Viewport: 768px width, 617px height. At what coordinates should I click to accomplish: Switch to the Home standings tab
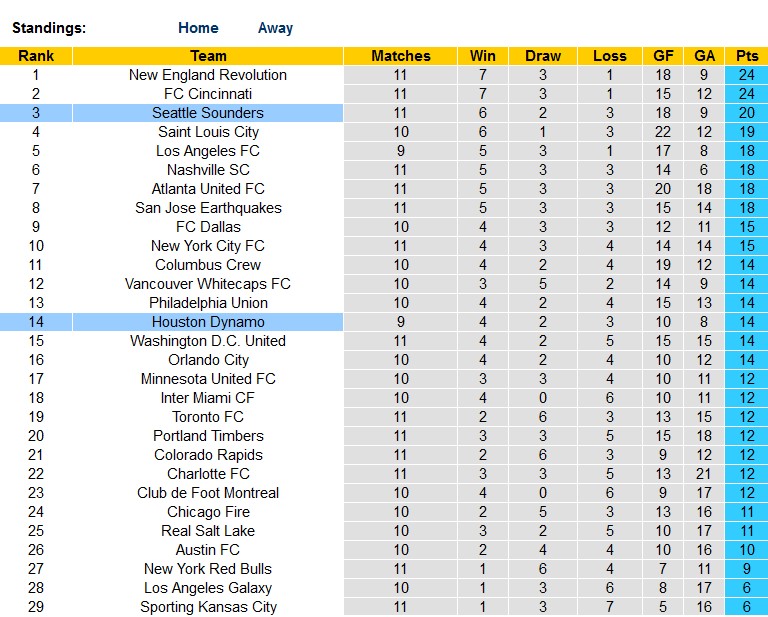[x=198, y=28]
